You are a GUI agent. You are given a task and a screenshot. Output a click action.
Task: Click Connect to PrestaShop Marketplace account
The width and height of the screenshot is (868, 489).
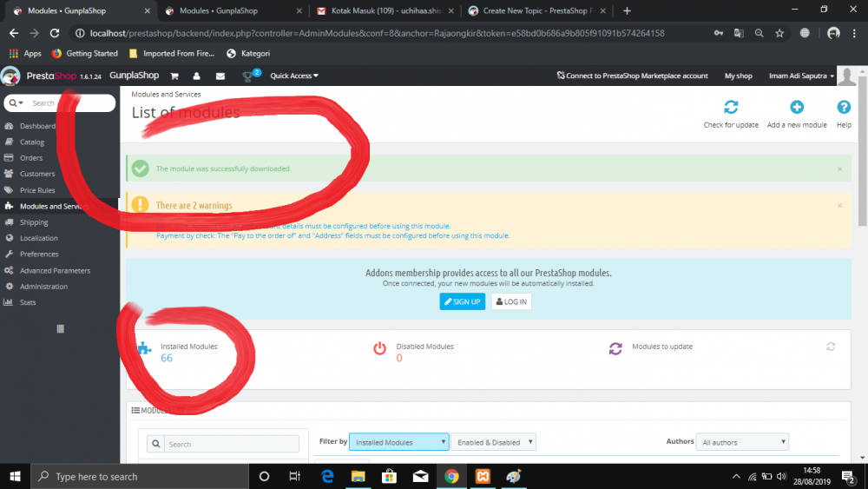[632, 76]
